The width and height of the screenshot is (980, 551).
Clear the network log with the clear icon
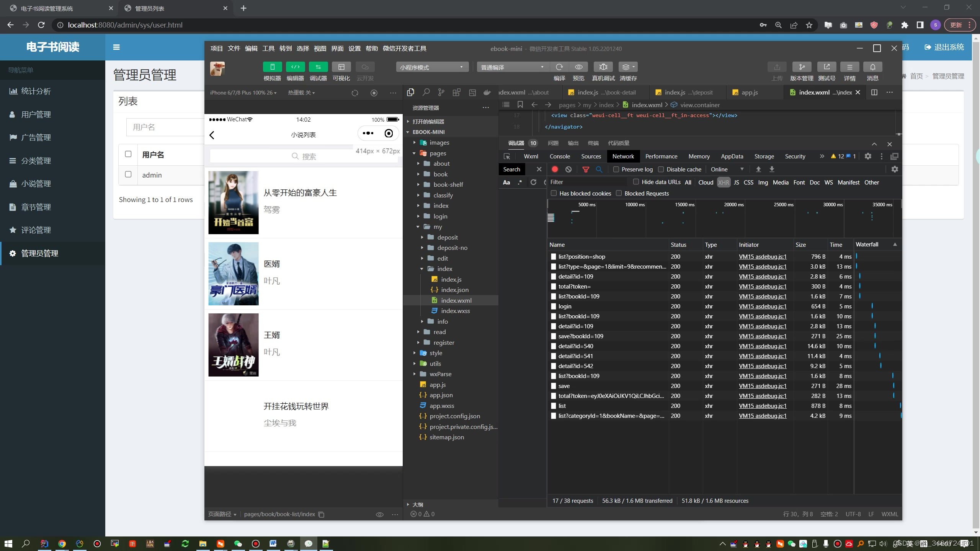point(568,169)
